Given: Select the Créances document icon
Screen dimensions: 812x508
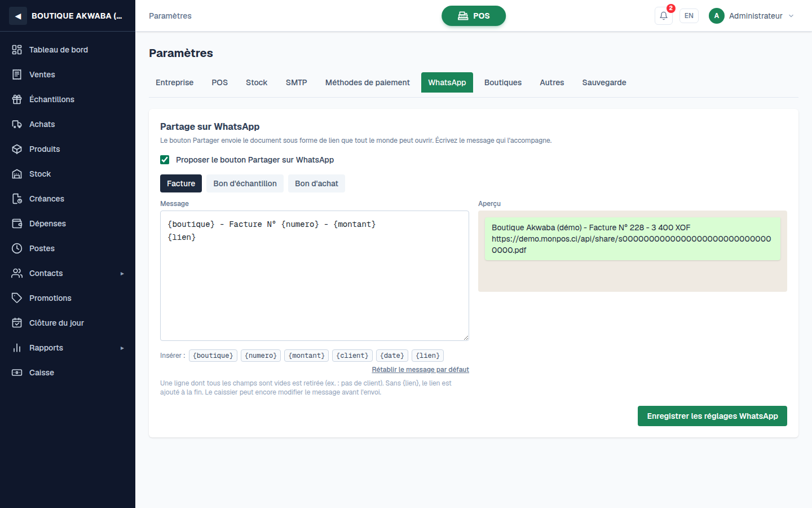Looking at the screenshot, I should point(17,199).
